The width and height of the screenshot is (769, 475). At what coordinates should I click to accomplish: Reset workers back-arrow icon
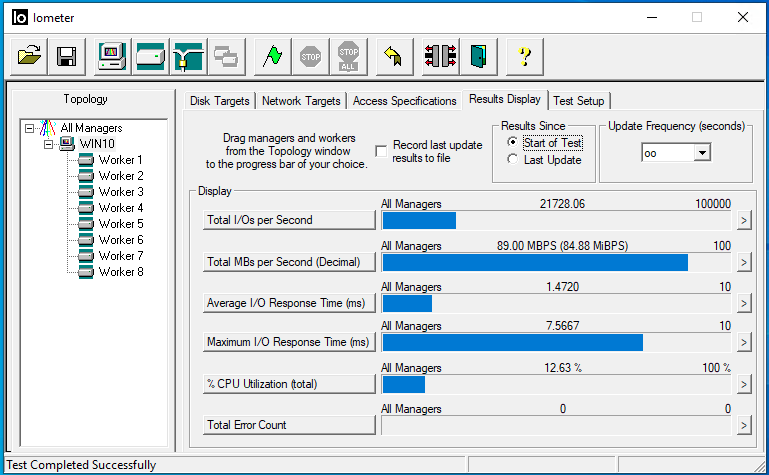pos(394,56)
